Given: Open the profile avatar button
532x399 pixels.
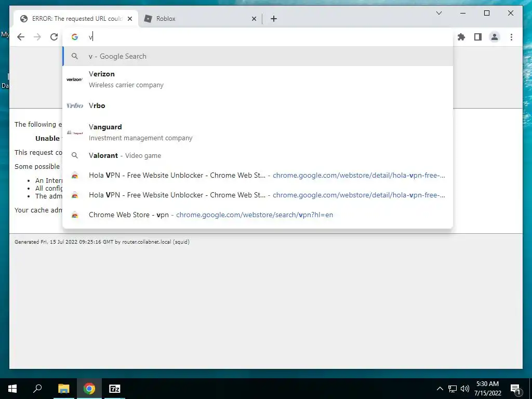Looking at the screenshot, I should tap(495, 37).
